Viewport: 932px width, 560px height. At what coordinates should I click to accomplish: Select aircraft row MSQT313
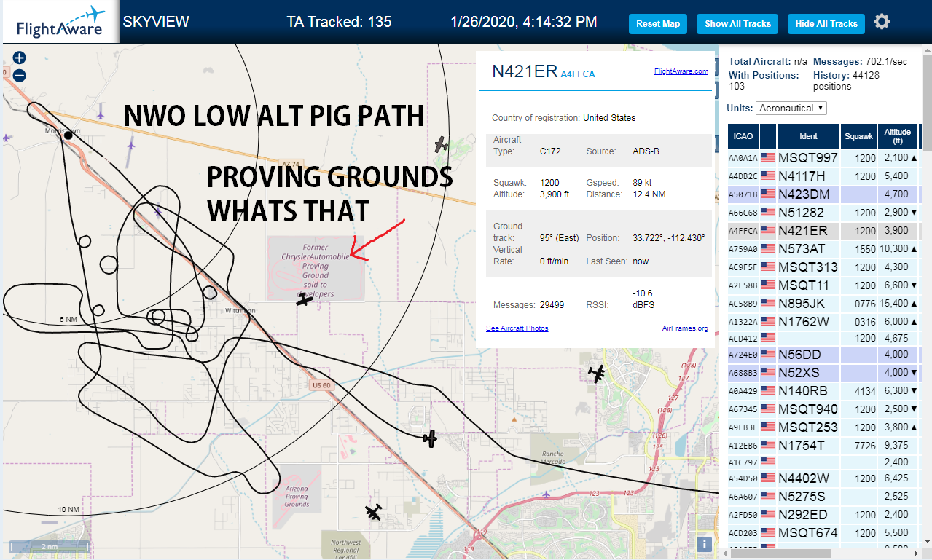(x=823, y=267)
